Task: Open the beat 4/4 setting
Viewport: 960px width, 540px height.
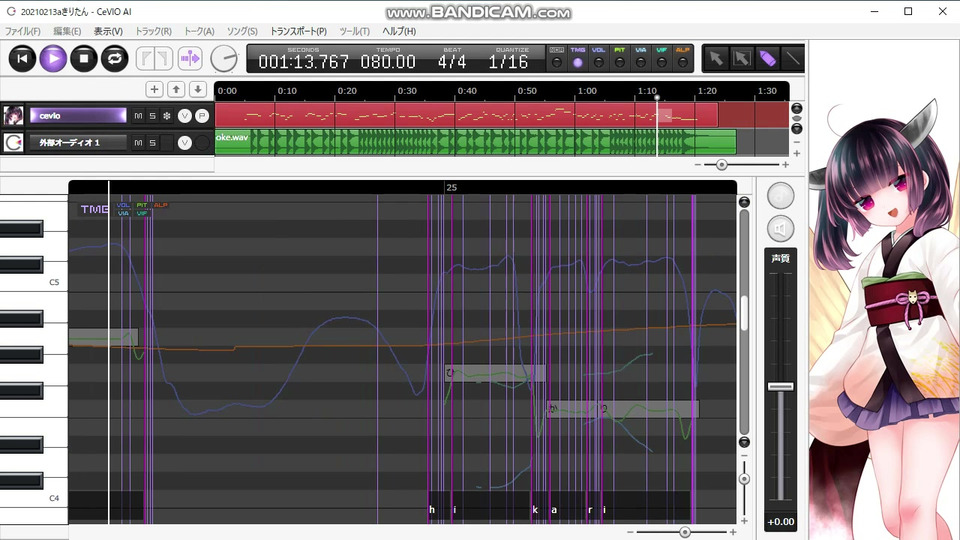Action: click(x=452, y=61)
